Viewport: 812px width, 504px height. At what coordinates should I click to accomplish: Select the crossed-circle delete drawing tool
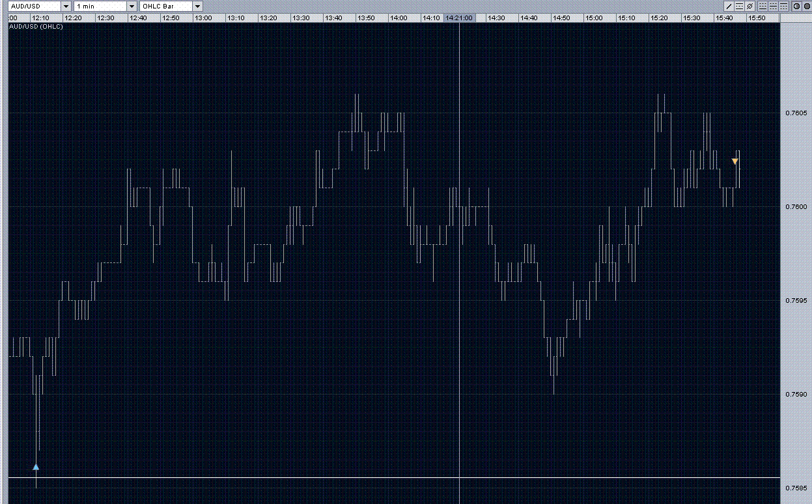coord(749,6)
